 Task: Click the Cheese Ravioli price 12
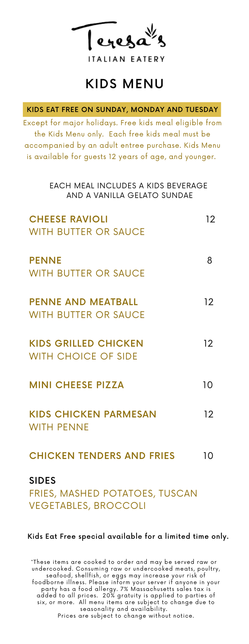[210, 219]
